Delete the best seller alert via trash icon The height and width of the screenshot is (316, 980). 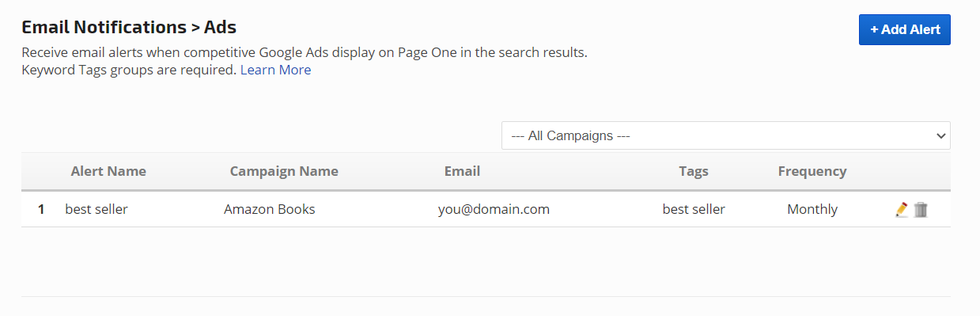coord(921,210)
